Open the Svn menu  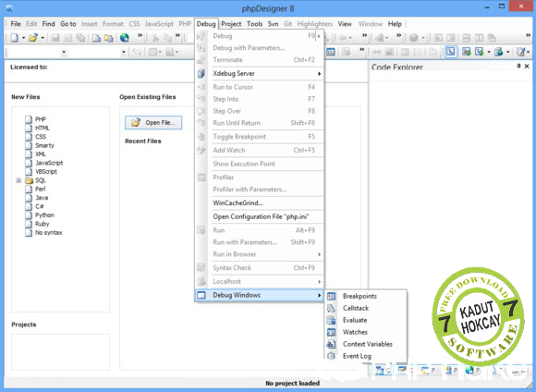[273, 24]
